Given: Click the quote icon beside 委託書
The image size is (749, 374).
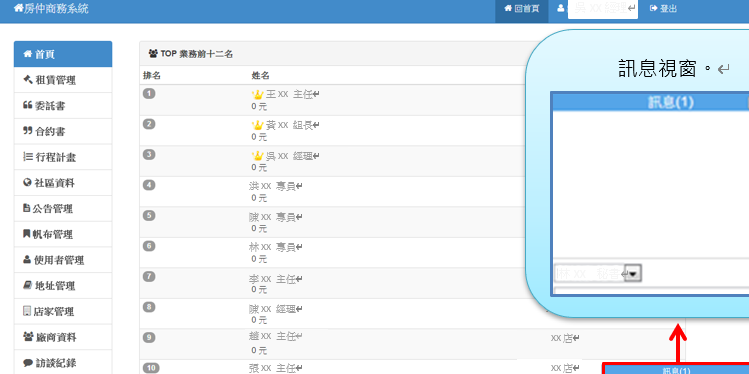Looking at the screenshot, I should [x=27, y=106].
